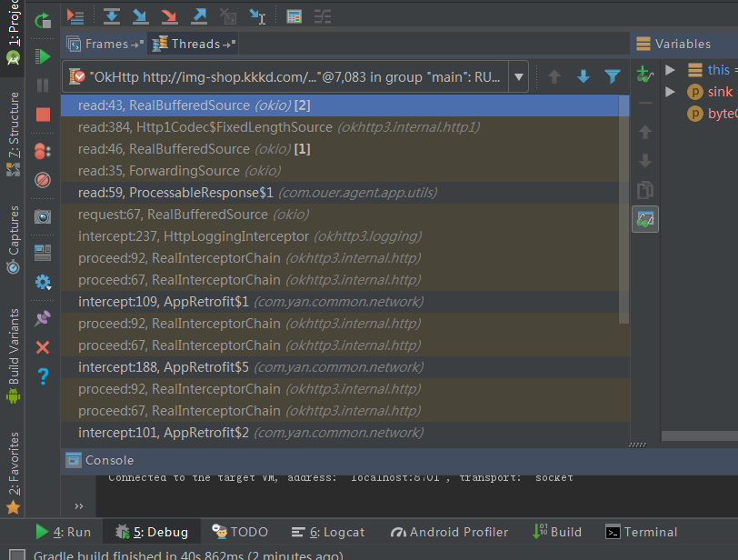738x560 pixels.
Task: Click the frames list vertical scrollbar
Action: (624, 209)
